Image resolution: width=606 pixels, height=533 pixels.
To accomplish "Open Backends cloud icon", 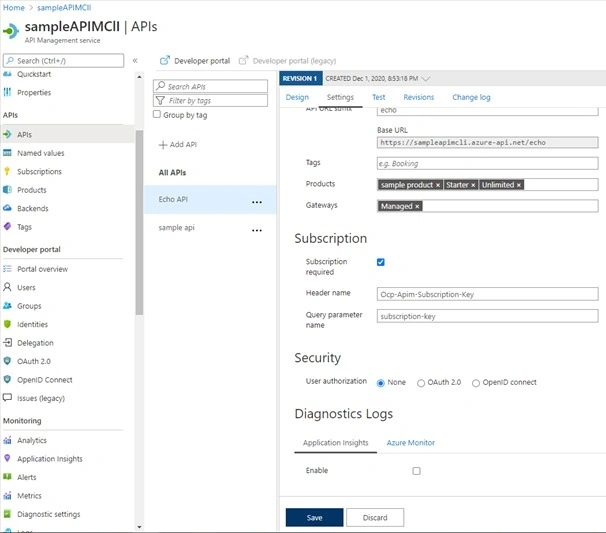I will (x=7, y=208).
